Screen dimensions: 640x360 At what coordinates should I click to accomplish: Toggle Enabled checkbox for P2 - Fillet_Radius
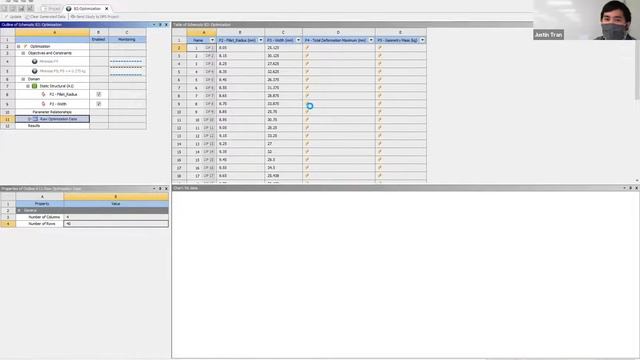[x=99, y=94]
